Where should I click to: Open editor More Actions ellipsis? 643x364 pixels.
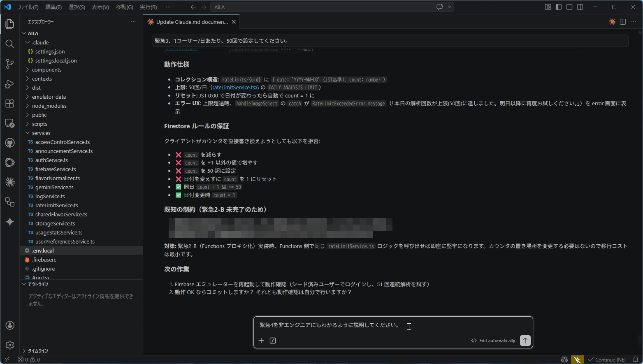tap(634, 22)
